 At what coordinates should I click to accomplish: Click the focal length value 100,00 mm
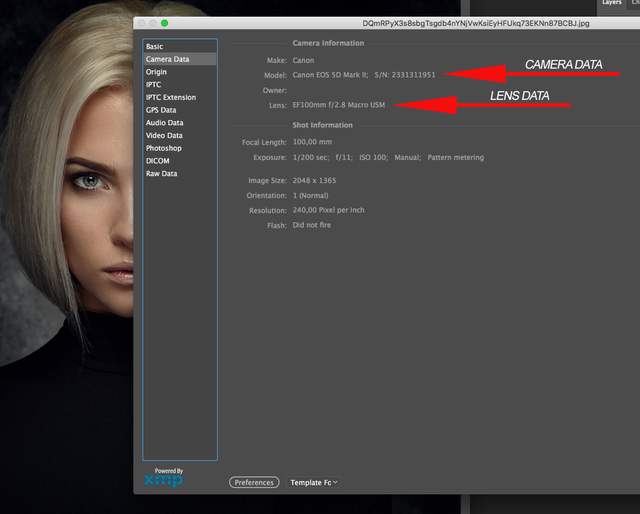(x=312, y=142)
